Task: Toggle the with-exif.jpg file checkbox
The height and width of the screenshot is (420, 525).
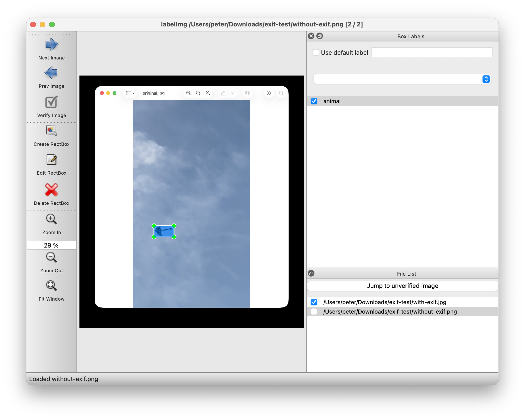Action: (314, 302)
